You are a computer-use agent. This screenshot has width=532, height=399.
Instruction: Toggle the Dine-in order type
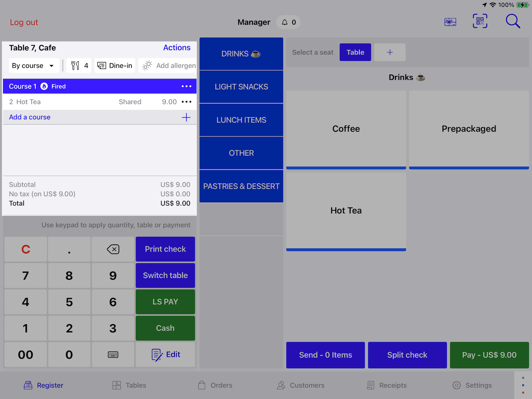114,65
